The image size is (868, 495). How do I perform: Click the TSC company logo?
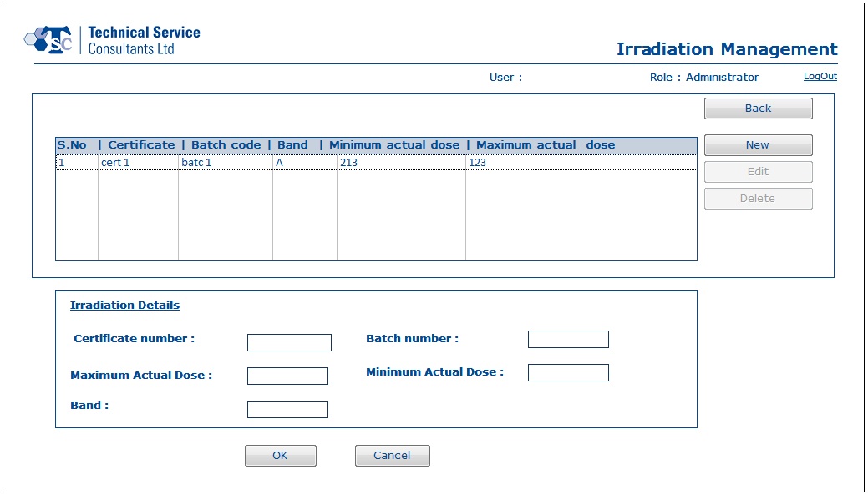48,40
